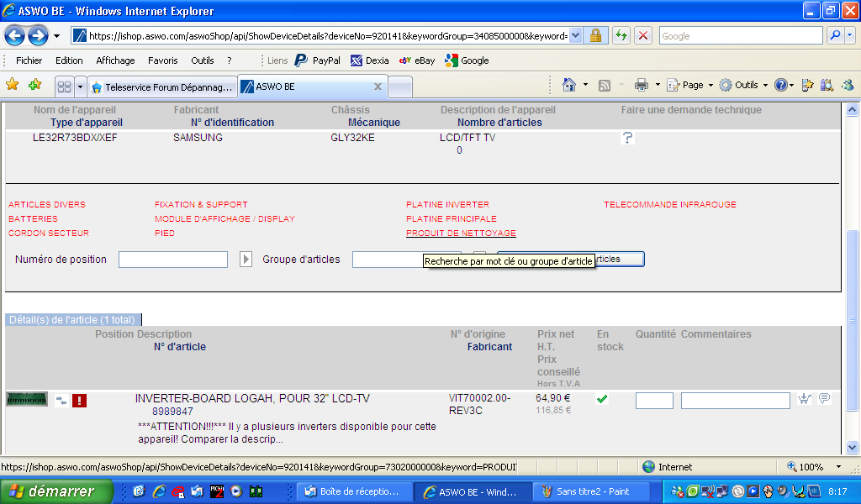Open the Affichage menu
Screen dimensions: 861x504
click(115, 60)
